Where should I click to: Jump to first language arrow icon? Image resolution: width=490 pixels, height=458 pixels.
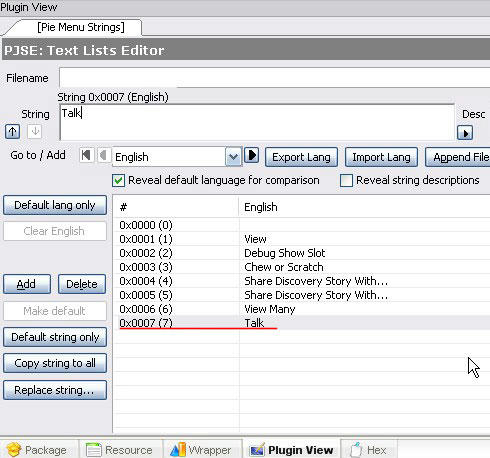(86, 155)
